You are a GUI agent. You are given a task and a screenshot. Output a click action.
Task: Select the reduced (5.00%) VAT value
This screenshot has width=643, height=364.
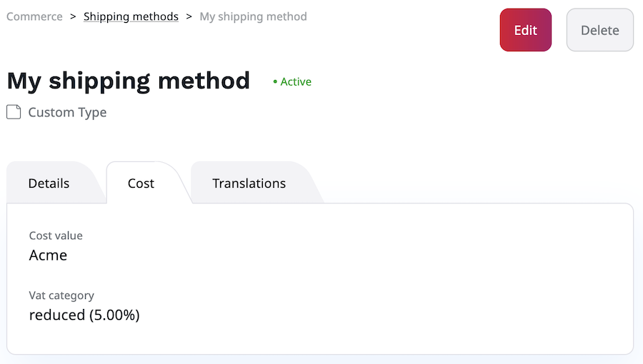[84, 315]
